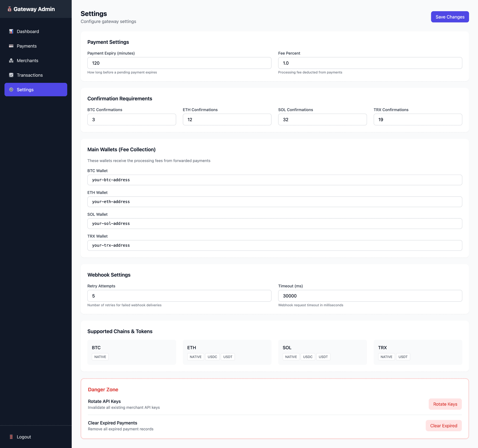Click into the Fee Percent field
The width and height of the screenshot is (478, 448).
point(370,63)
